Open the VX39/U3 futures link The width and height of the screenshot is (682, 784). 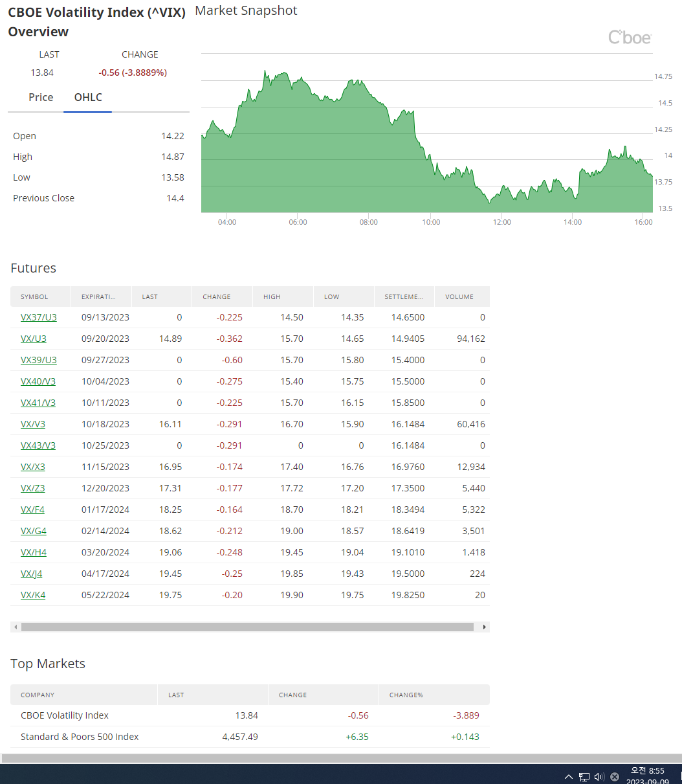[39, 360]
